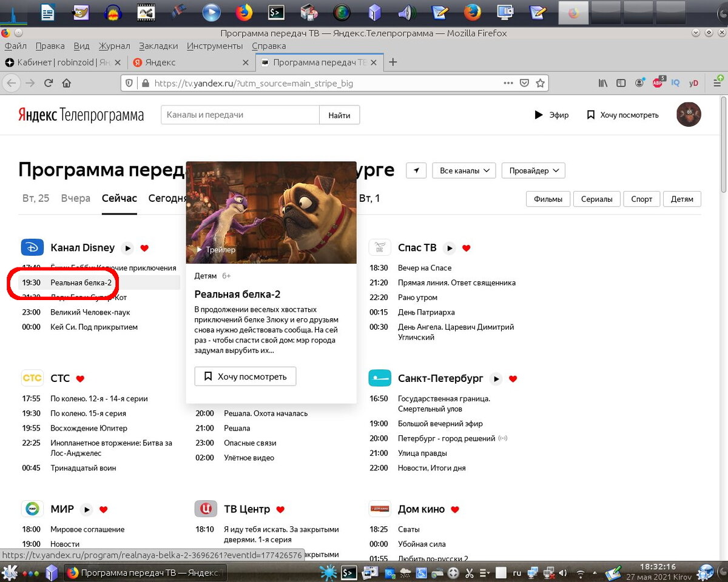
Task: Select the Вчера schedule tab
Action: click(76, 198)
